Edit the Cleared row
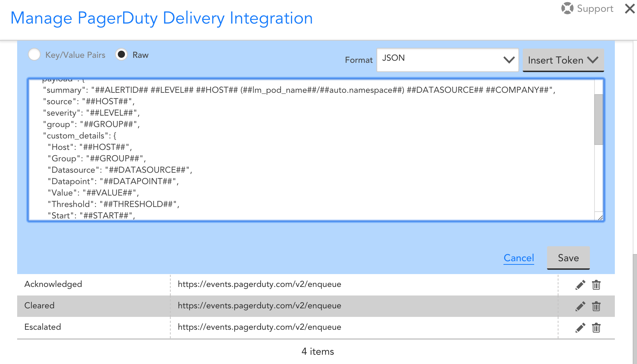This screenshot has width=637, height=364. 580,306
